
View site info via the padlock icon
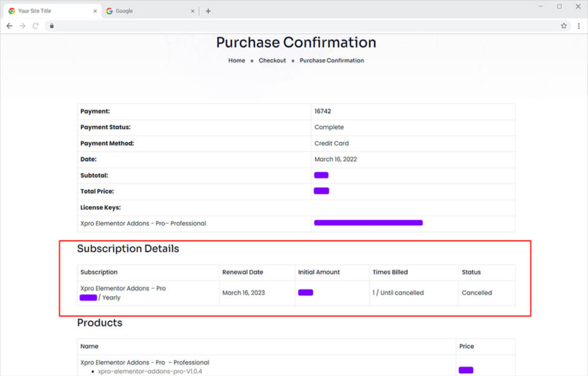tap(51, 26)
